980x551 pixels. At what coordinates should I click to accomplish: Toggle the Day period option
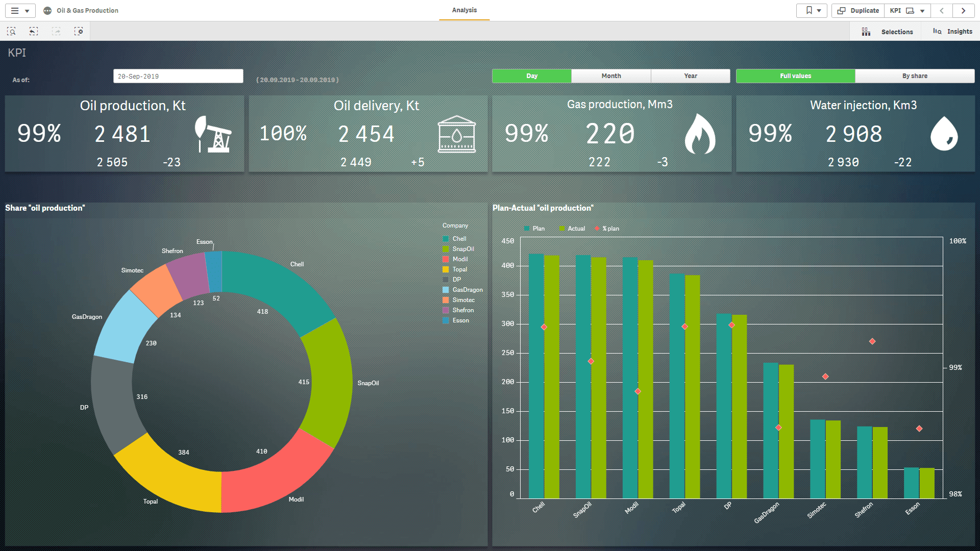point(531,76)
